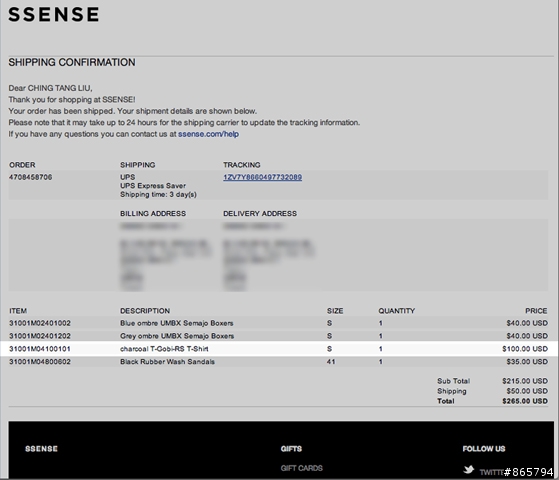The width and height of the screenshot is (559, 480).
Task: Click the Twitter label beside bird icon
Action: coord(491,472)
